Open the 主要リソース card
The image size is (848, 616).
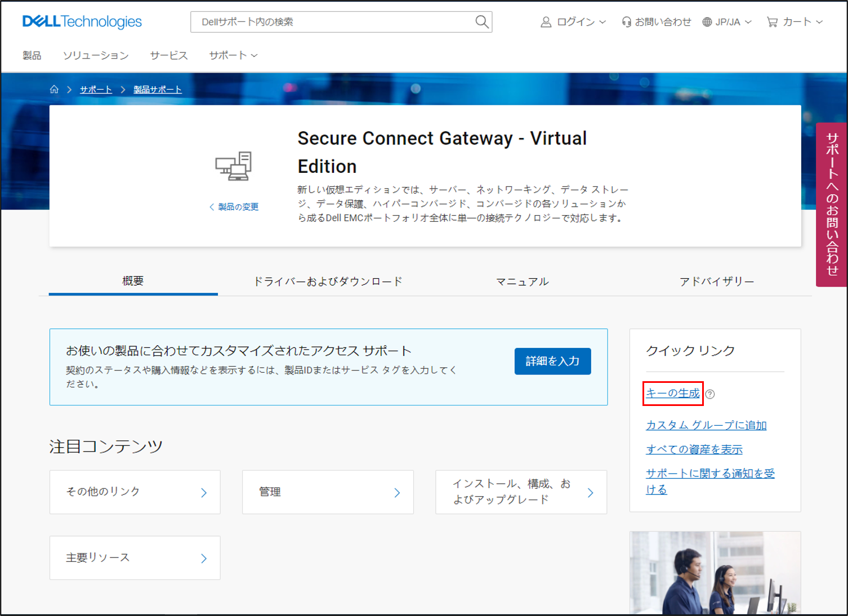pos(135,558)
